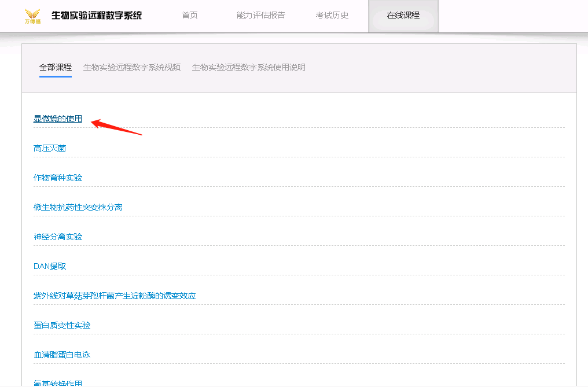Open the 显微镜的使用 course link

[x=58, y=119]
